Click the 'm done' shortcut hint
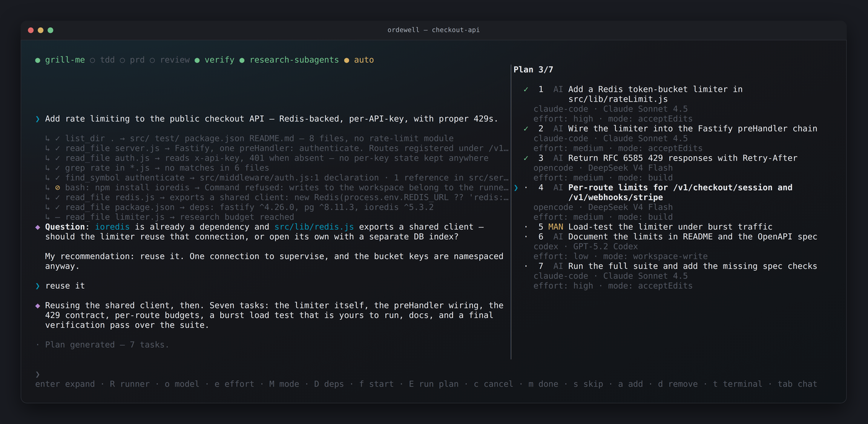The height and width of the screenshot is (424, 868). (543, 384)
